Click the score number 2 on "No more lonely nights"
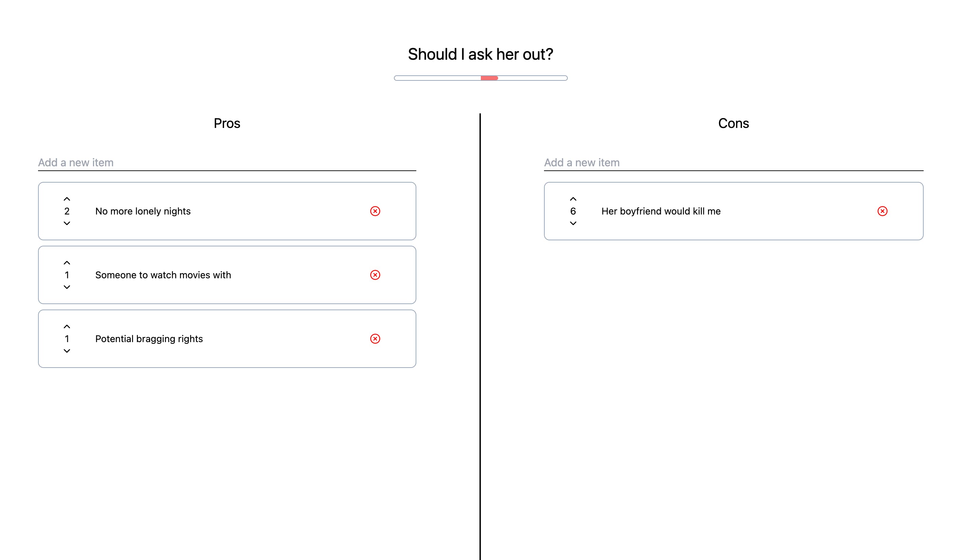The image size is (961, 560). pos(67,211)
